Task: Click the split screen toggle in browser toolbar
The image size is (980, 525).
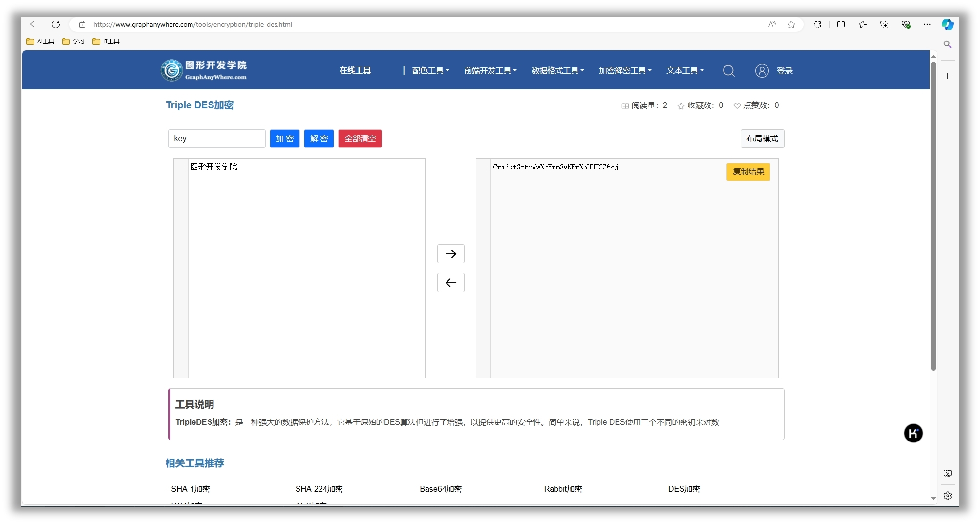Action: (x=841, y=24)
